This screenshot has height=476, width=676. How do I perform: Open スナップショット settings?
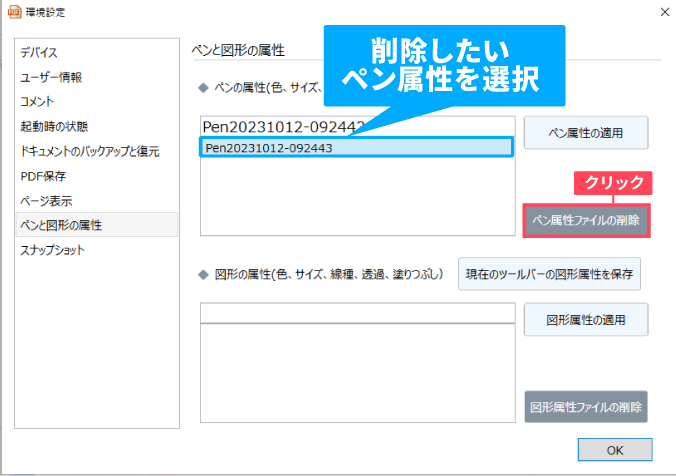coord(53,250)
